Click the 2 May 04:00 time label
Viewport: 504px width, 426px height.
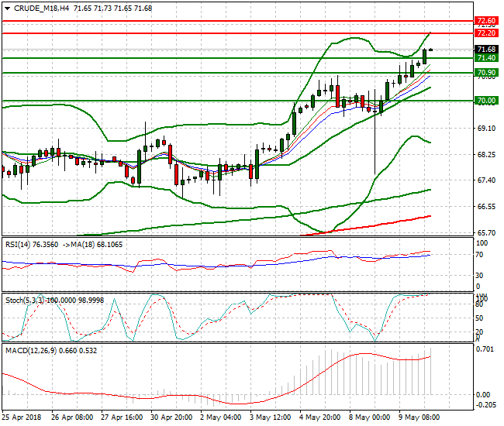pos(220,417)
